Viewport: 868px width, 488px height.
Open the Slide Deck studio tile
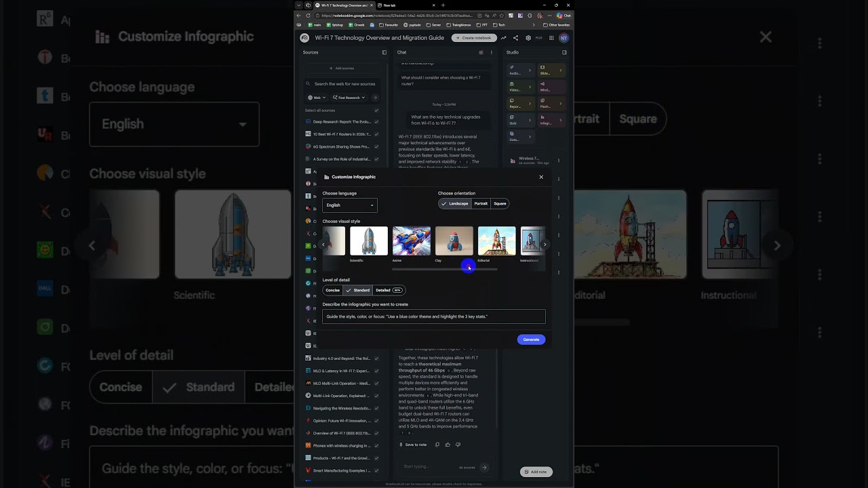[x=551, y=70]
